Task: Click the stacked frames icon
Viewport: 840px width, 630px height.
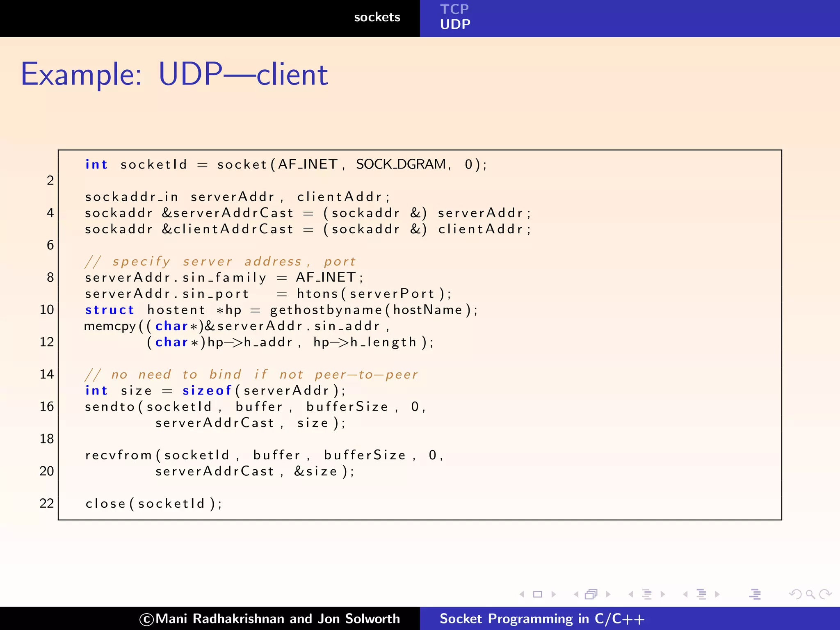Action: click(x=591, y=594)
